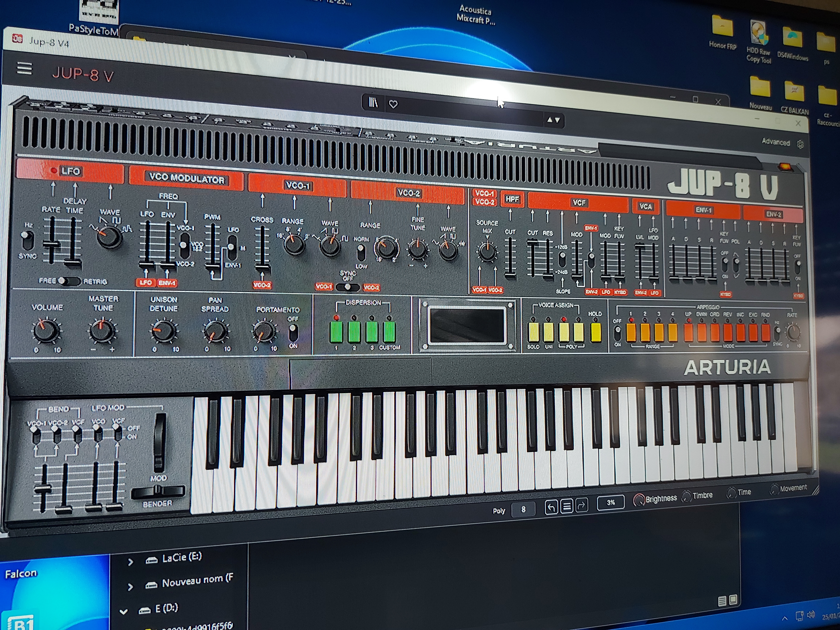Click the Timbre macro knob
The image size is (840, 630).
point(686,496)
